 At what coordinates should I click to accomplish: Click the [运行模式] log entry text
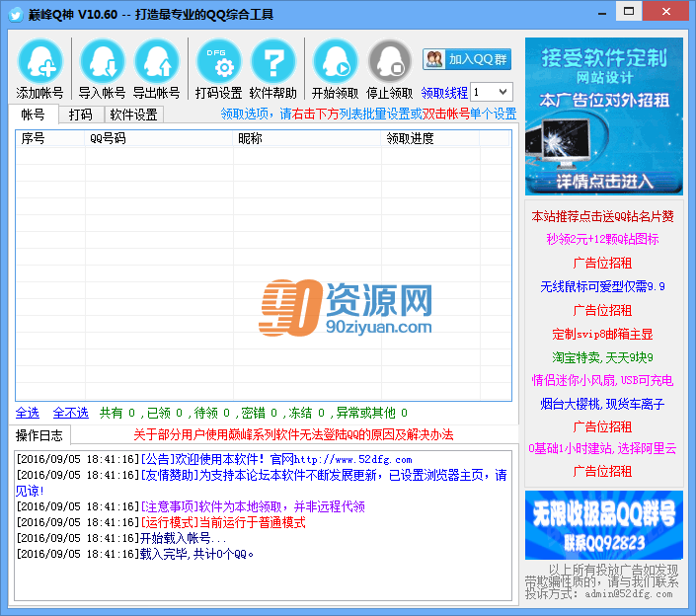click(x=161, y=522)
